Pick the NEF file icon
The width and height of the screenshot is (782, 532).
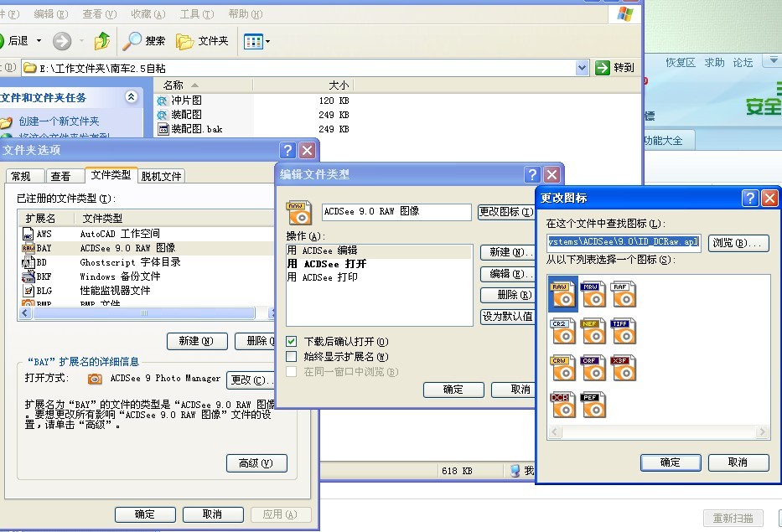[593, 331]
